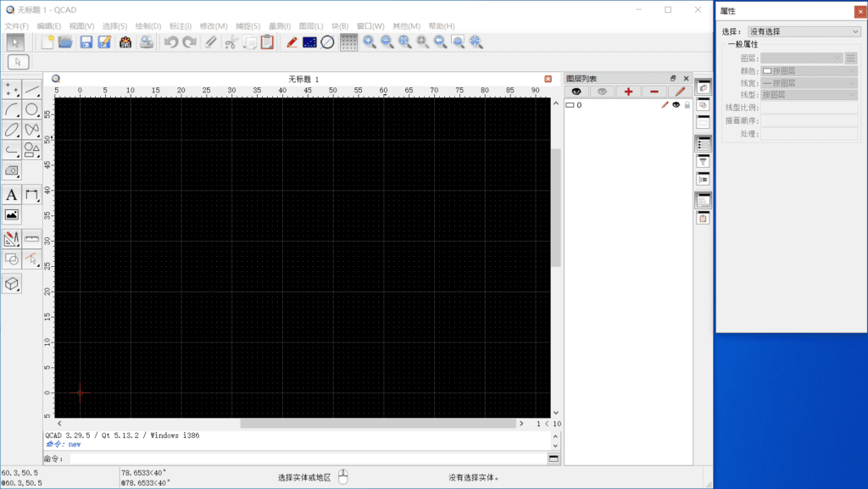868x489 pixels.
Task: Click the Save As icon with pencil
Action: (x=104, y=42)
